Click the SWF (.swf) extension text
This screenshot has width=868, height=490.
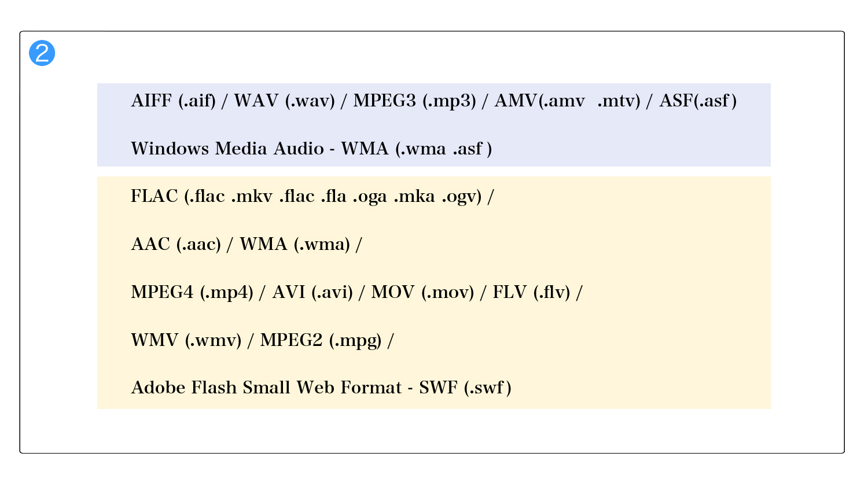tap(465, 388)
